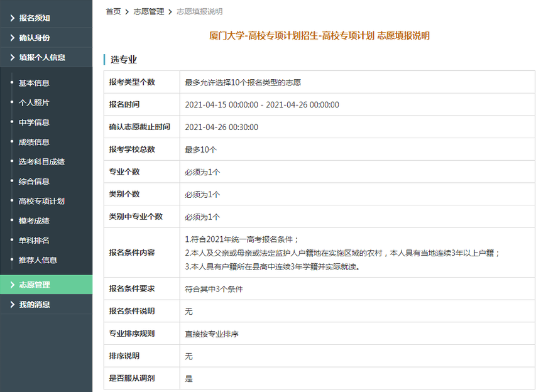This screenshot has width=541, height=392.
Task: Click the 专业排序规则 row label
Action: click(x=132, y=334)
